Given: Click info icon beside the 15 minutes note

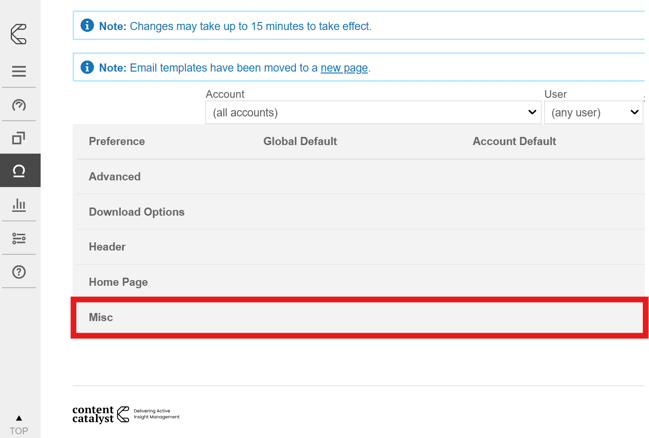Looking at the screenshot, I should [87, 25].
